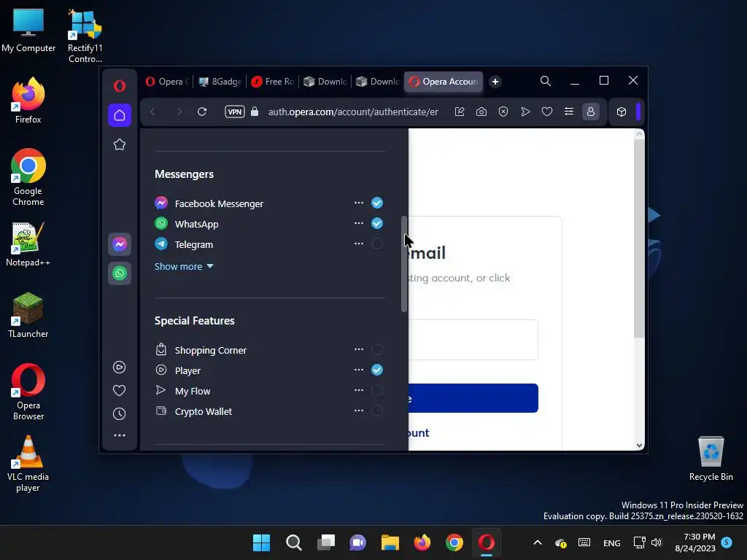Search tabs with magnifier icon
747x560 pixels.
(x=546, y=81)
